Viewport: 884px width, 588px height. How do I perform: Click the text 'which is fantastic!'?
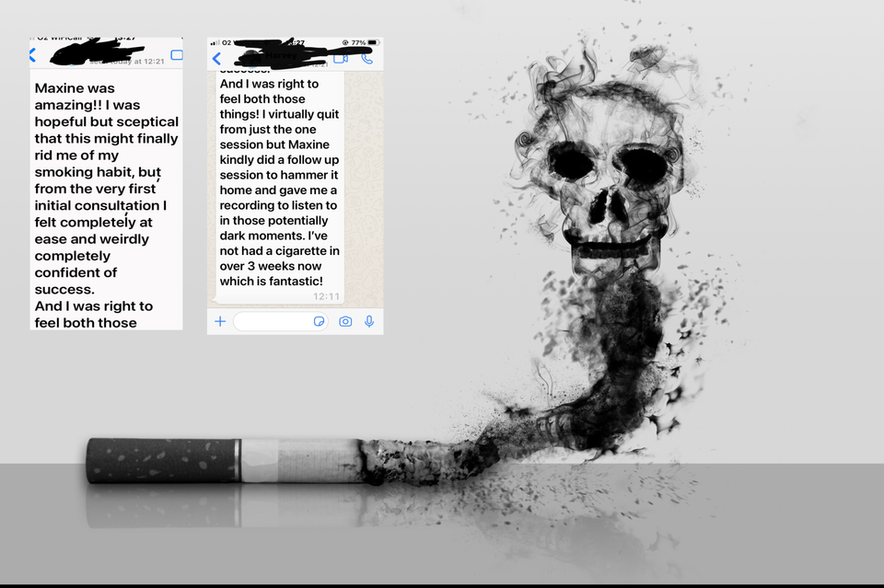pyautogui.click(x=271, y=281)
